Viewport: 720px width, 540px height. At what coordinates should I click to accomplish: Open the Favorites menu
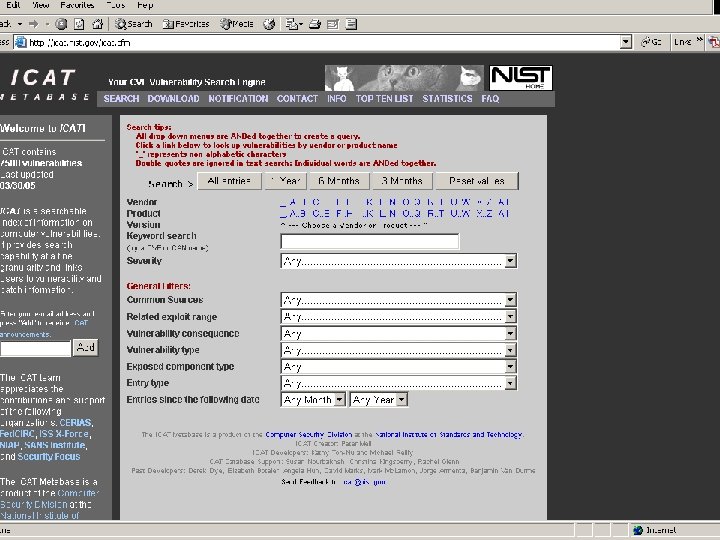pos(77,5)
